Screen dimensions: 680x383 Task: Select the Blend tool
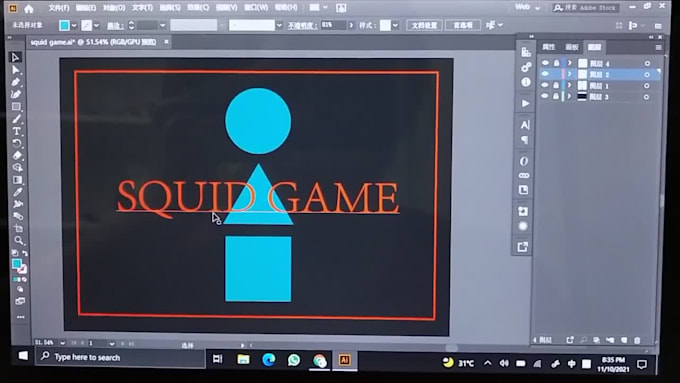[18, 216]
